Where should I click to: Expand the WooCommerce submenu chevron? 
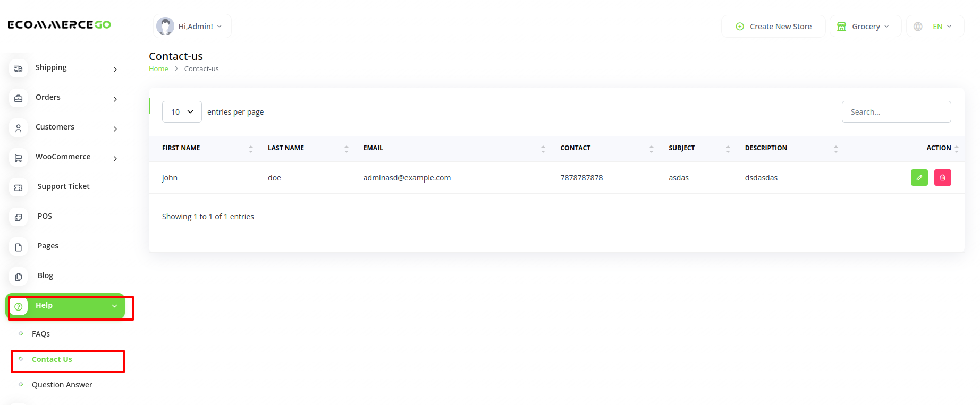pyautogui.click(x=115, y=159)
